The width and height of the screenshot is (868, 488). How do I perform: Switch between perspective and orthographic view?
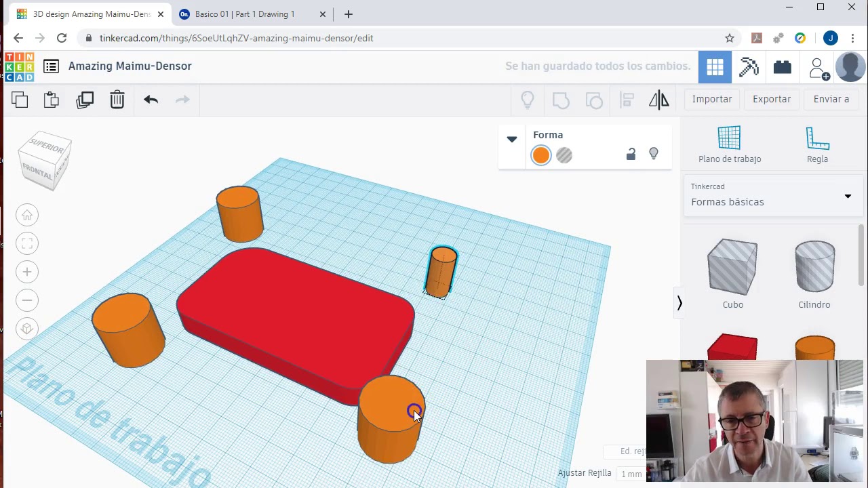point(27,329)
